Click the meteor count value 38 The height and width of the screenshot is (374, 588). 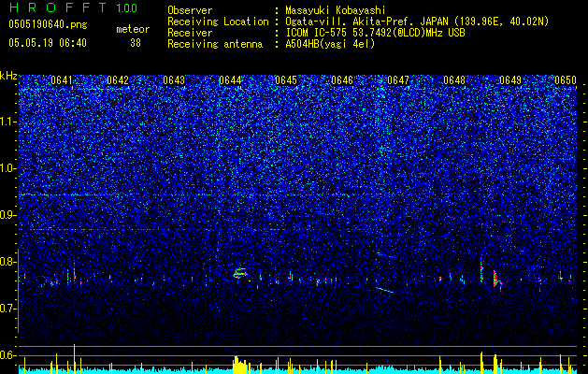pyautogui.click(x=136, y=43)
